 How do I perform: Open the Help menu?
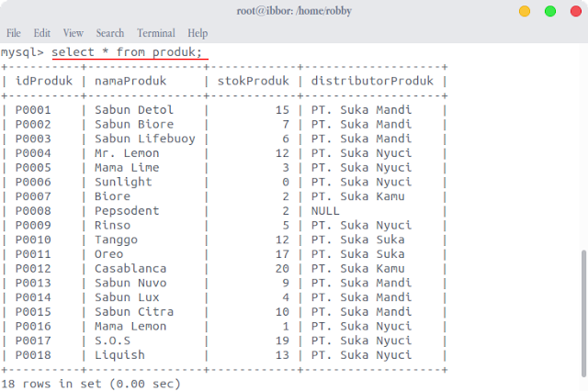point(198,33)
